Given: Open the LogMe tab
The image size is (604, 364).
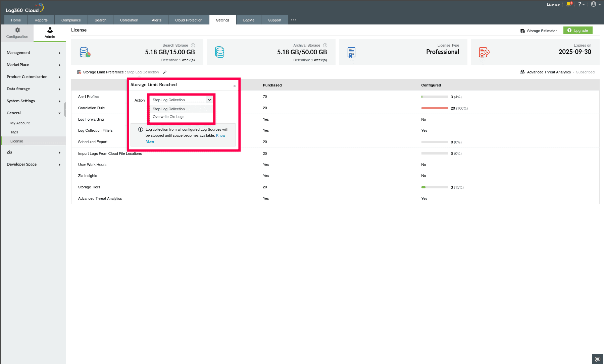Looking at the screenshot, I should click(x=249, y=20).
